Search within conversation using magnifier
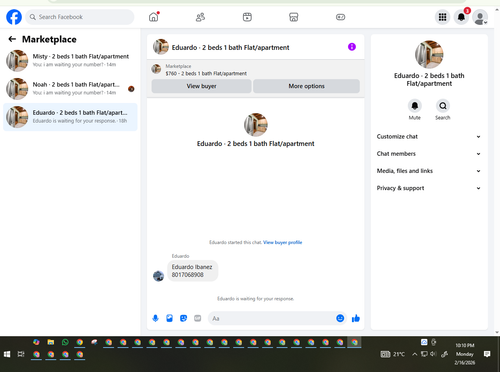Image resolution: width=500 pixels, height=372 pixels. pyautogui.click(x=443, y=106)
